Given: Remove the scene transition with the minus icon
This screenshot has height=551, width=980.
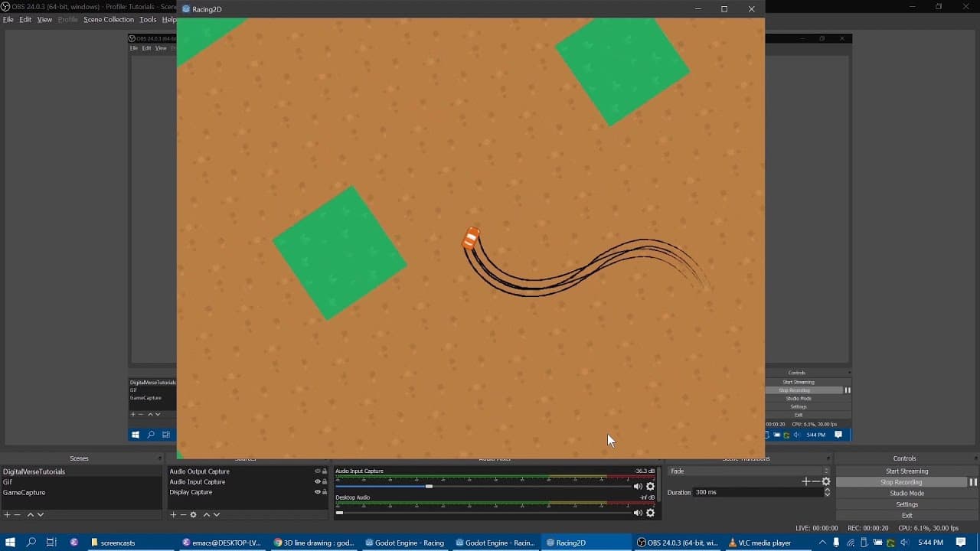Looking at the screenshot, I should (x=815, y=481).
